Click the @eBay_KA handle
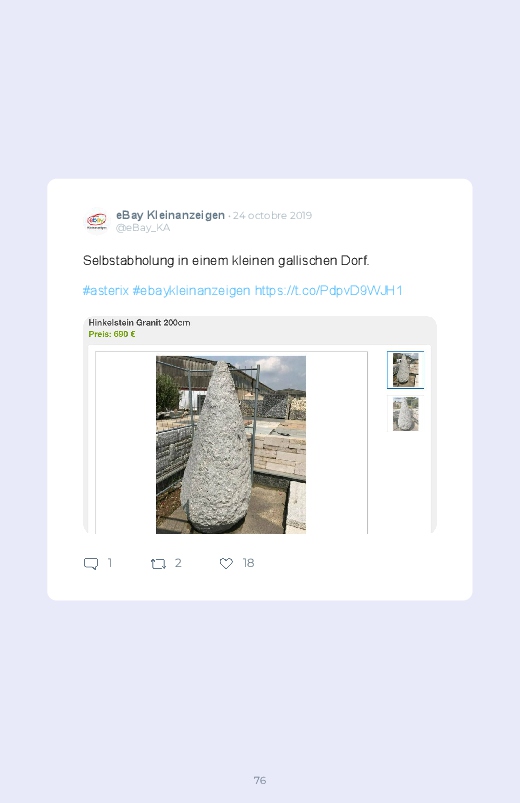The image size is (520, 803). coord(143,228)
